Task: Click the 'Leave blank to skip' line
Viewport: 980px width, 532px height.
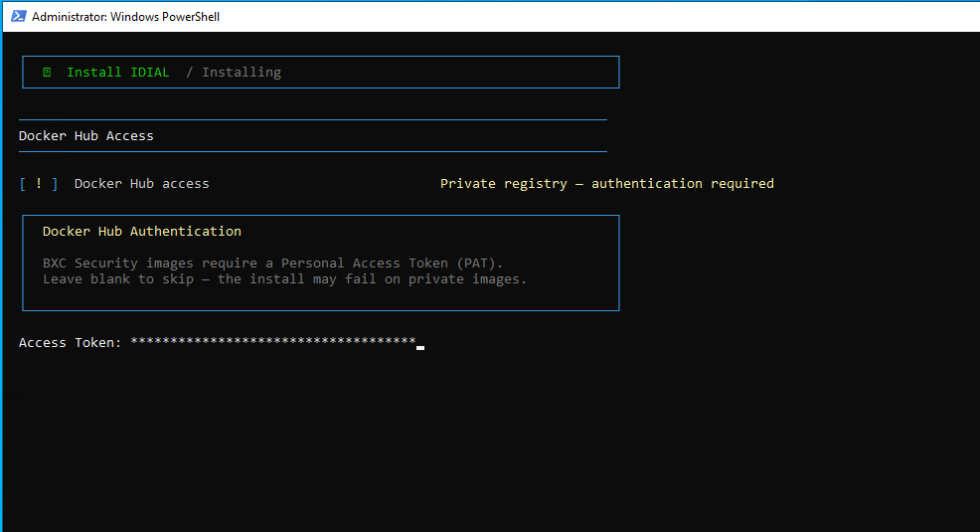Action: point(285,278)
